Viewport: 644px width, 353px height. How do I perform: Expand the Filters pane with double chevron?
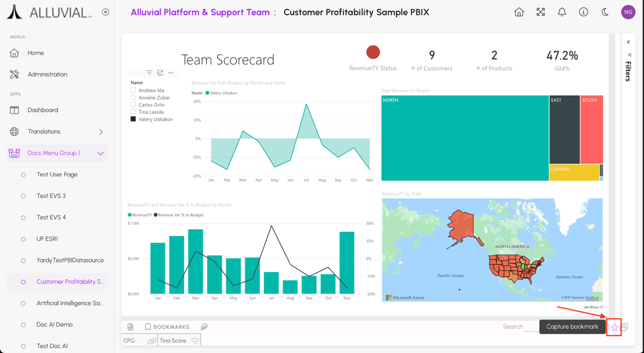(628, 42)
